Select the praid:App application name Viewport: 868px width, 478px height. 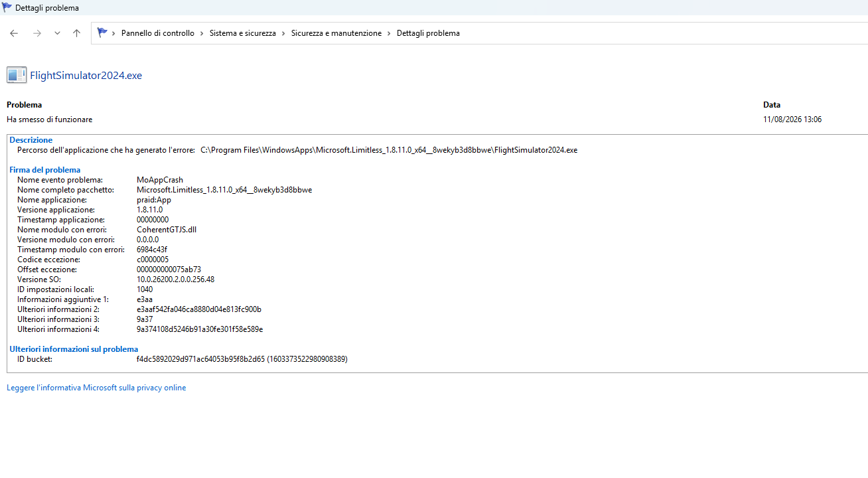click(x=154, y=200)
